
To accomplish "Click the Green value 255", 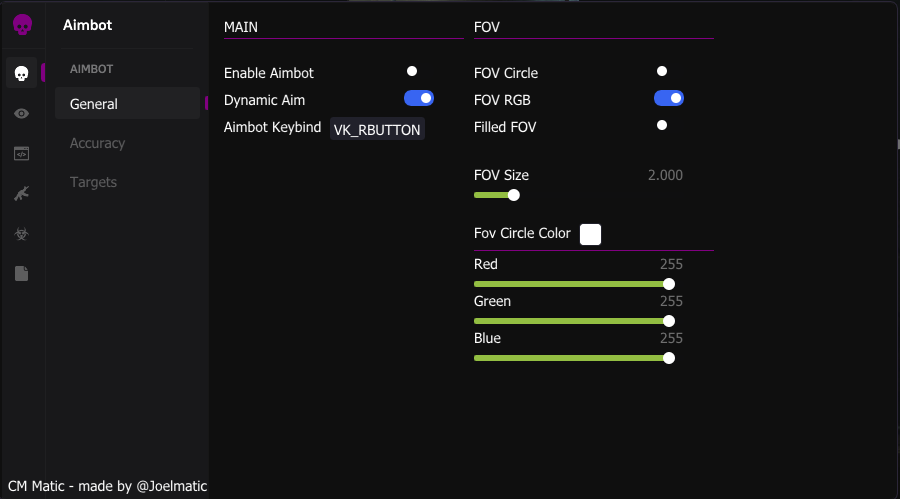I will tap(671, 301).
